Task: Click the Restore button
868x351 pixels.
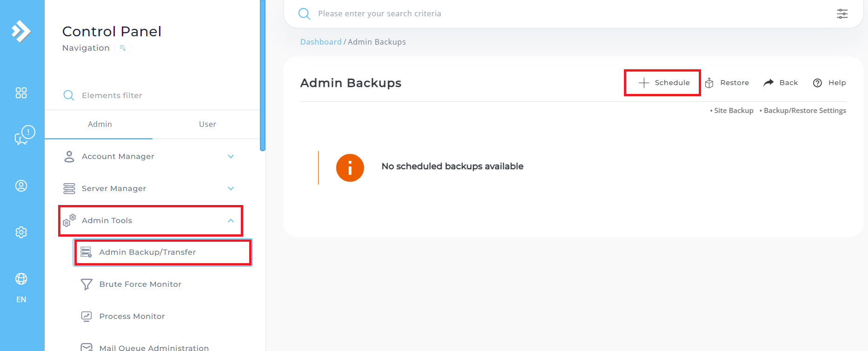Action: [x=727, y=83]
